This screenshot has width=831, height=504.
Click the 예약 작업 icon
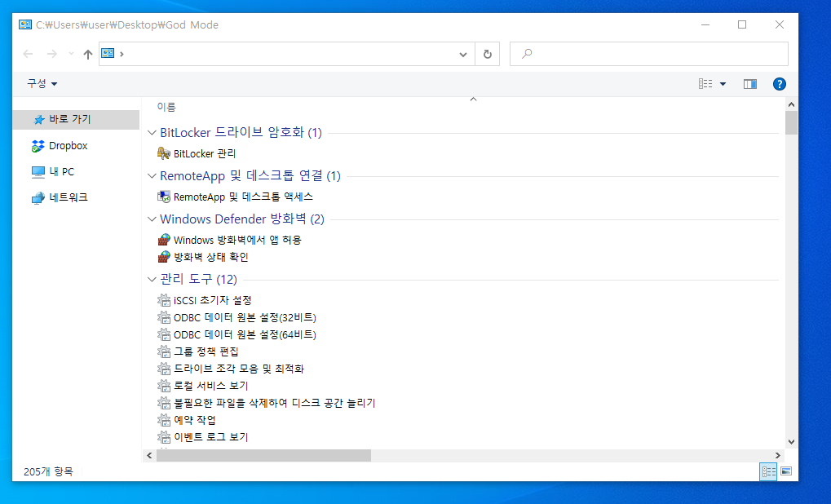pyautogui.click(x=164, y=420)
